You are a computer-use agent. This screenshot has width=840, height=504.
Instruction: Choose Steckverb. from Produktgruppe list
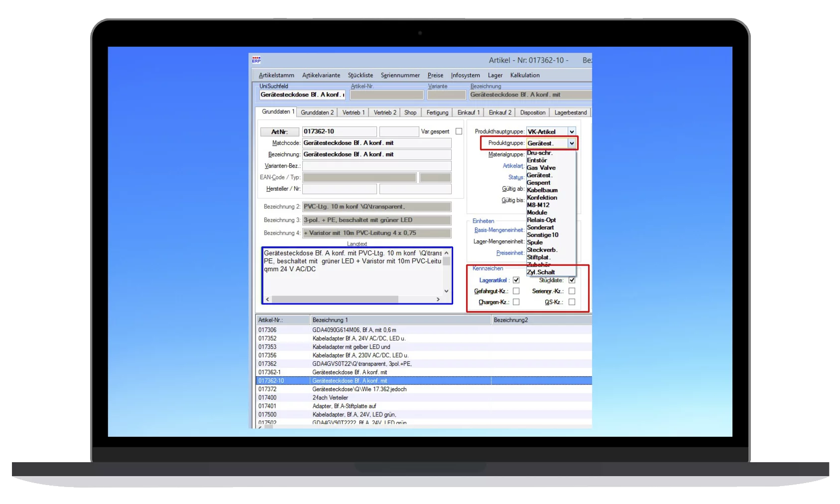[551, 250]
